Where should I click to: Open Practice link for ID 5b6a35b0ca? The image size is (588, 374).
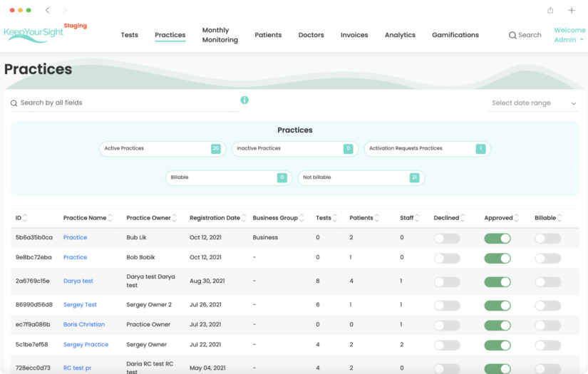pos(75,237)
